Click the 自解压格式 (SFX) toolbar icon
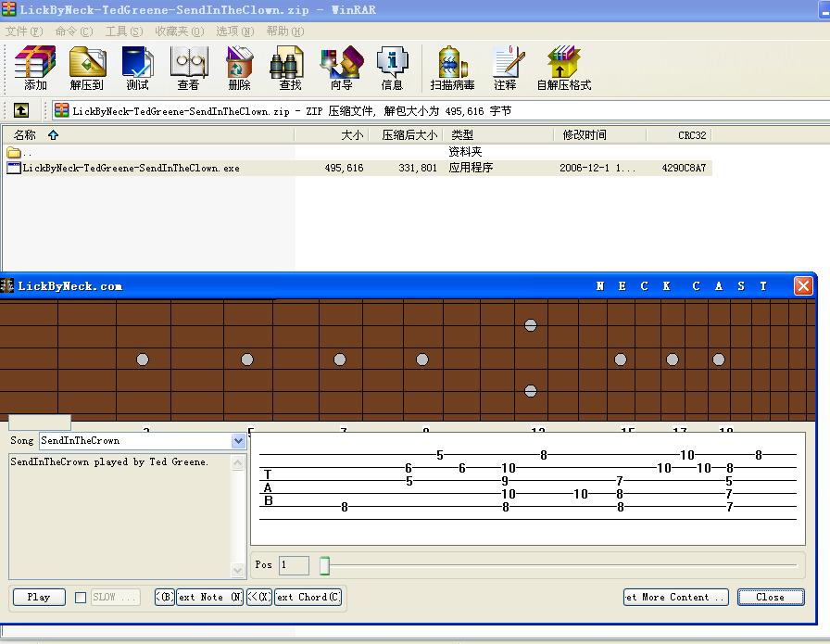Viewport: 830px width, 644px height. pos(564,68)
